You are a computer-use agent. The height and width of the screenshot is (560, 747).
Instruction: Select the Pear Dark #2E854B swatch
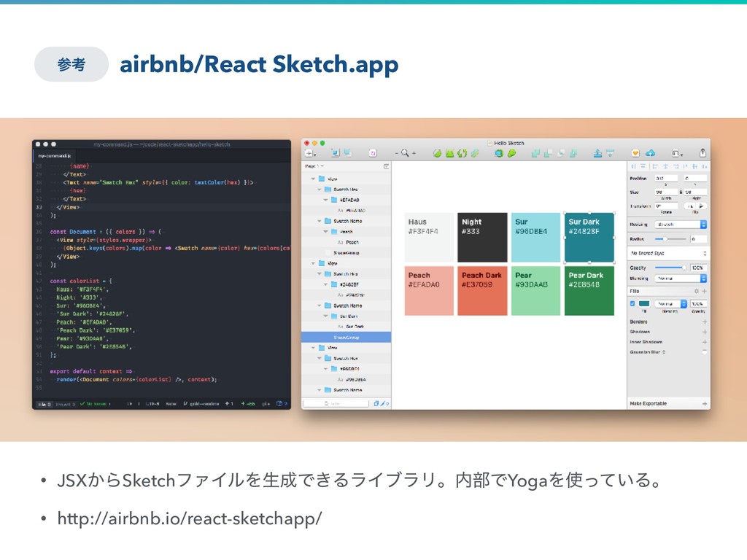[x=589, y=290]
